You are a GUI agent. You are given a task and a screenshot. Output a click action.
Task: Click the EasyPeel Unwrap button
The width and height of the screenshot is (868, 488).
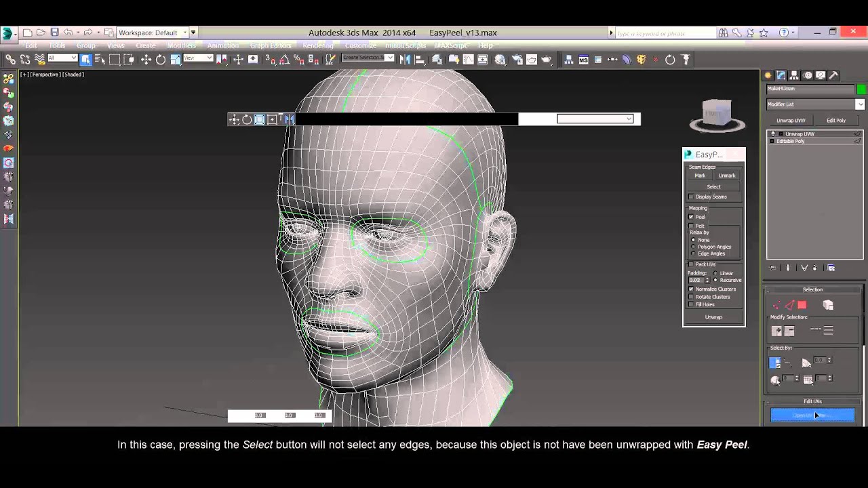[714, 317]
